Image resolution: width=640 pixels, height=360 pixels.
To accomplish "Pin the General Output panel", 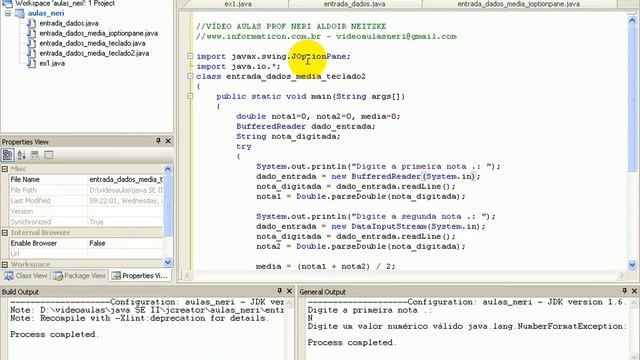I will coord(624,291).
